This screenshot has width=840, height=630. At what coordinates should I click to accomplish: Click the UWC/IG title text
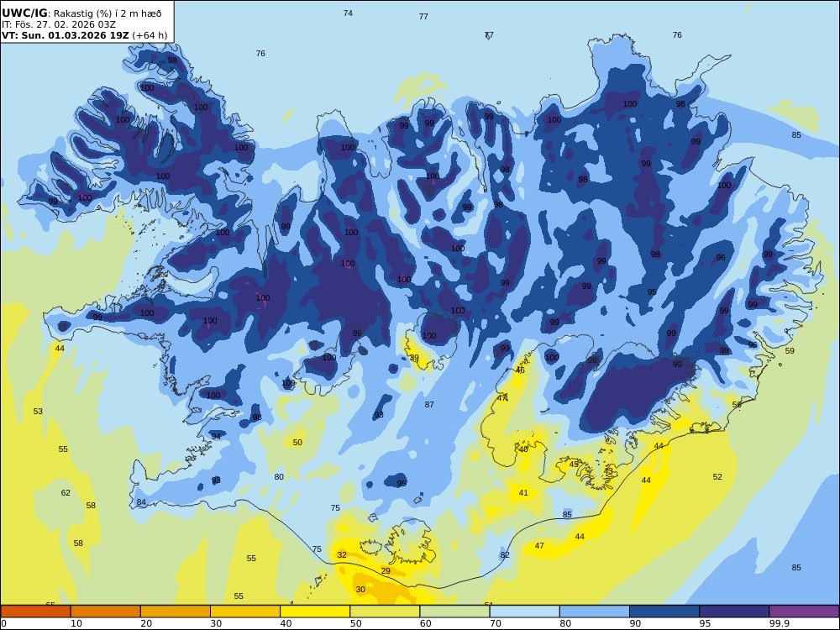24,13
